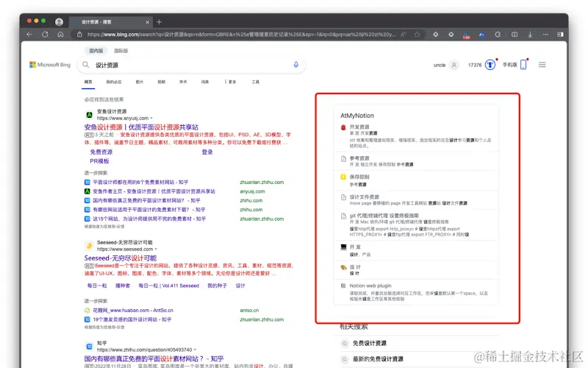Add page to favorites with star icon

coord(417,34)
